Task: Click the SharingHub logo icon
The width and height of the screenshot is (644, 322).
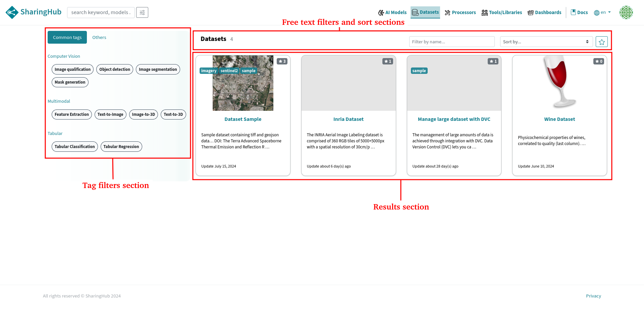Action: [x=12, y=12]
